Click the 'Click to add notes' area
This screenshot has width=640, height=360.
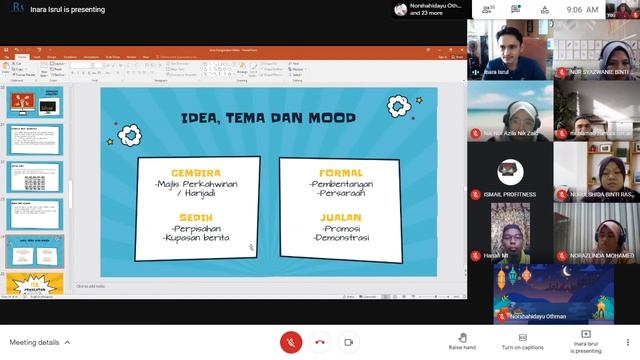[91, 287]
